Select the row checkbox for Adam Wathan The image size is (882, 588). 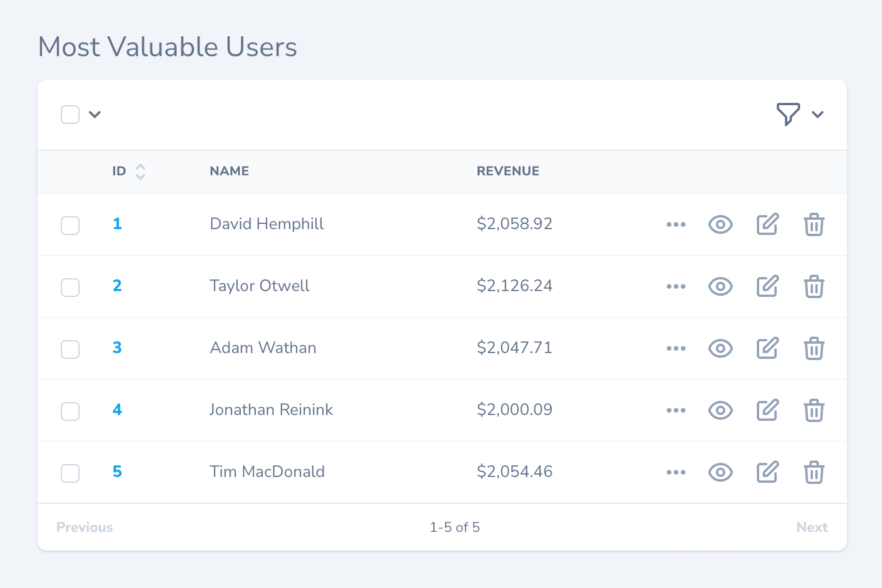click(x=70, y=349)
